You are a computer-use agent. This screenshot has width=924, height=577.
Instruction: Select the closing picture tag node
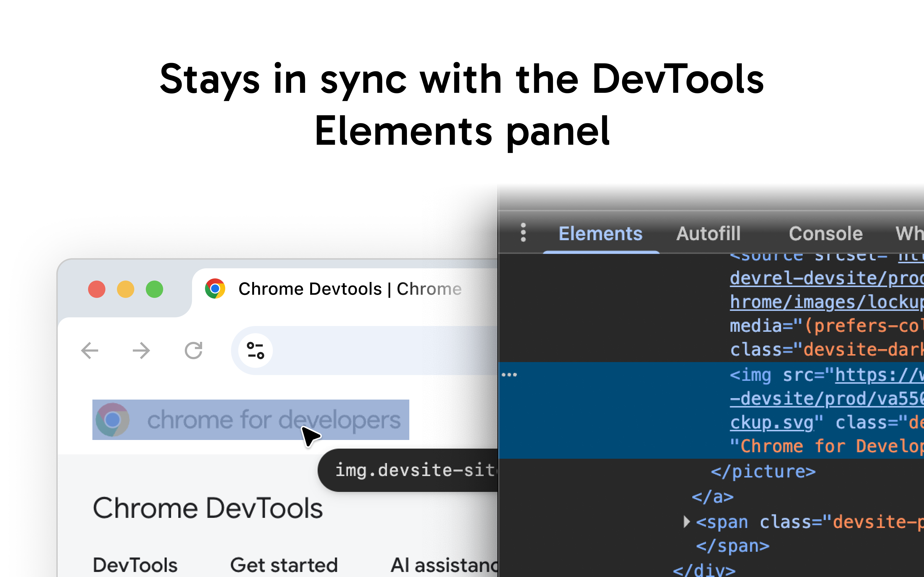pos(763,472)
